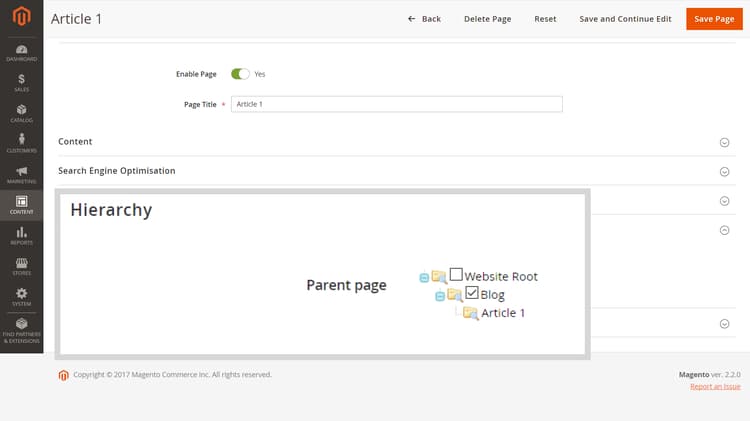Screen dimensions: 750x421
Task: Check the Website Root checkbox
Action: [x=456, y=274]
